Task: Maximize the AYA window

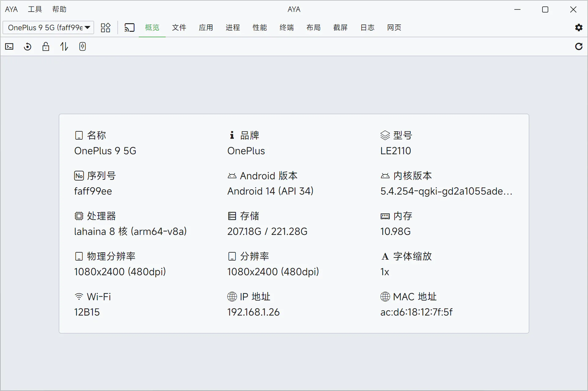Action: pyautogui.click(x=545, y=9)
